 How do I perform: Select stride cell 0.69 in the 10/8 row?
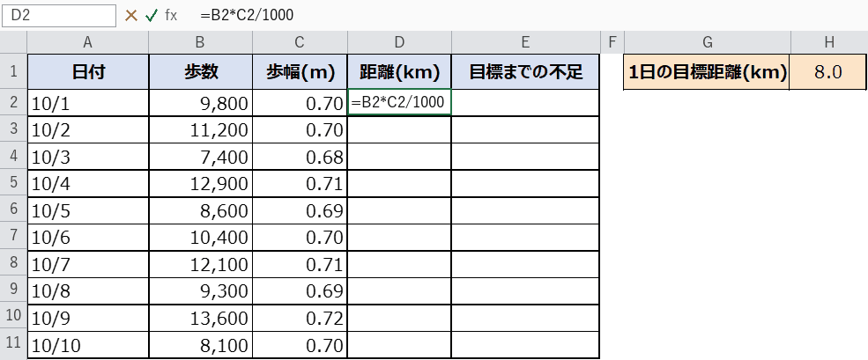[x=300, y=290]
